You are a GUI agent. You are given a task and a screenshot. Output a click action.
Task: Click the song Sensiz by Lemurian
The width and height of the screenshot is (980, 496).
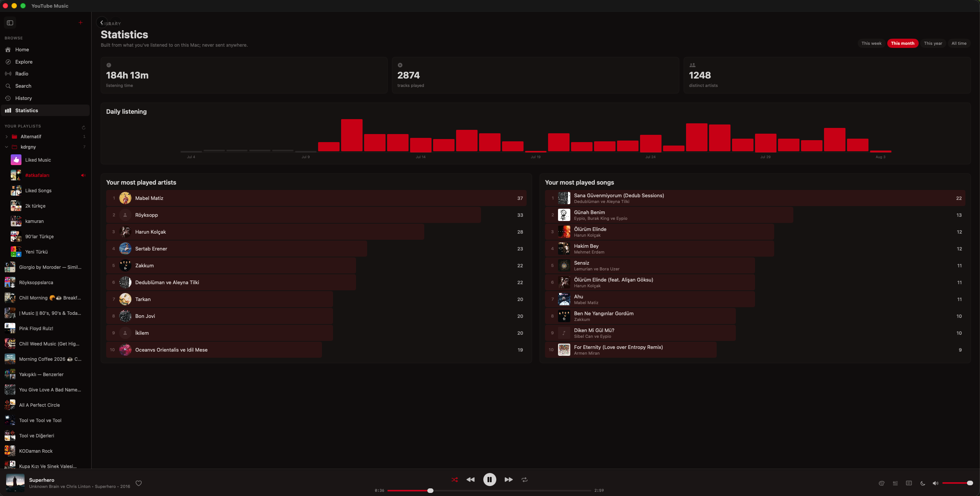click(755, 265)
